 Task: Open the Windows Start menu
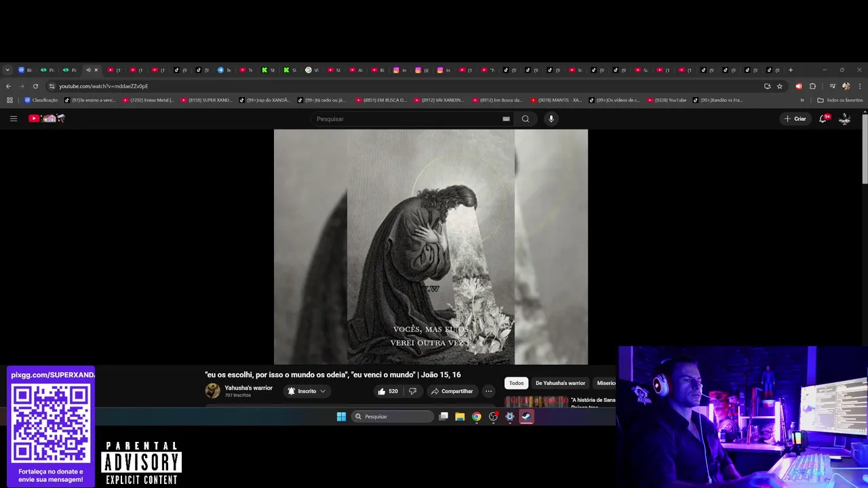tap(341, 416)
